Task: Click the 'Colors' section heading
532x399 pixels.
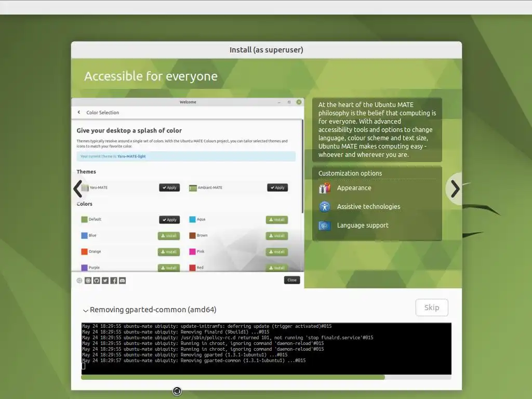Action: [85, 204]
